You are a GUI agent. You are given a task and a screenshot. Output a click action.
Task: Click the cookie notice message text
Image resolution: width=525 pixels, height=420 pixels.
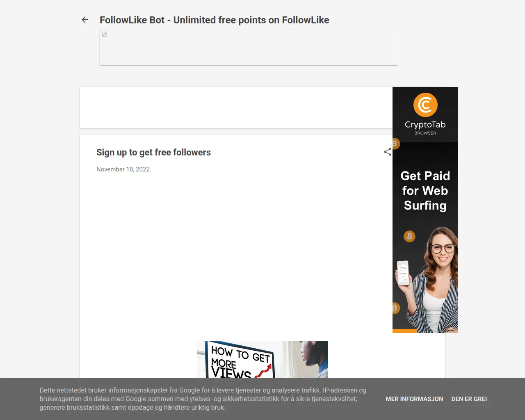pyautogui.click(x=203, y=399)
